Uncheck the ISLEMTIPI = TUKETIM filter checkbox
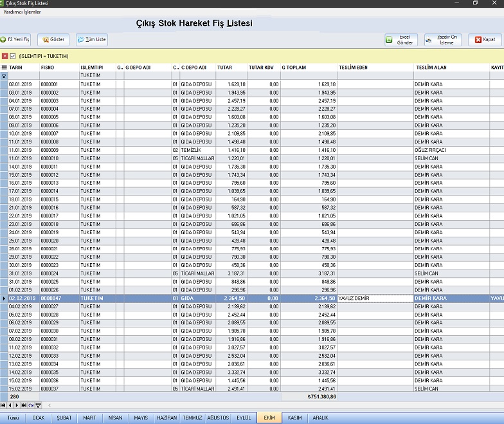Viewport: 504px width, 424px height. point(13,57)
